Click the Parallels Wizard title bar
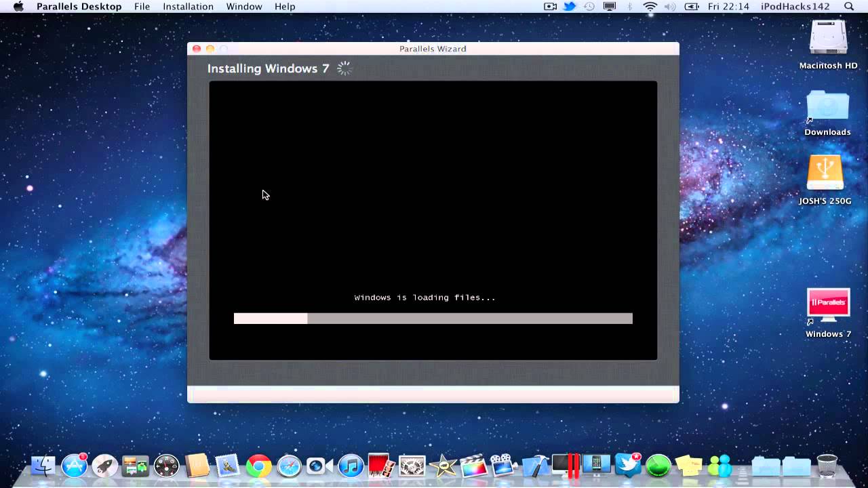Viewport: 868px width, 488px height. pos(433,49)
